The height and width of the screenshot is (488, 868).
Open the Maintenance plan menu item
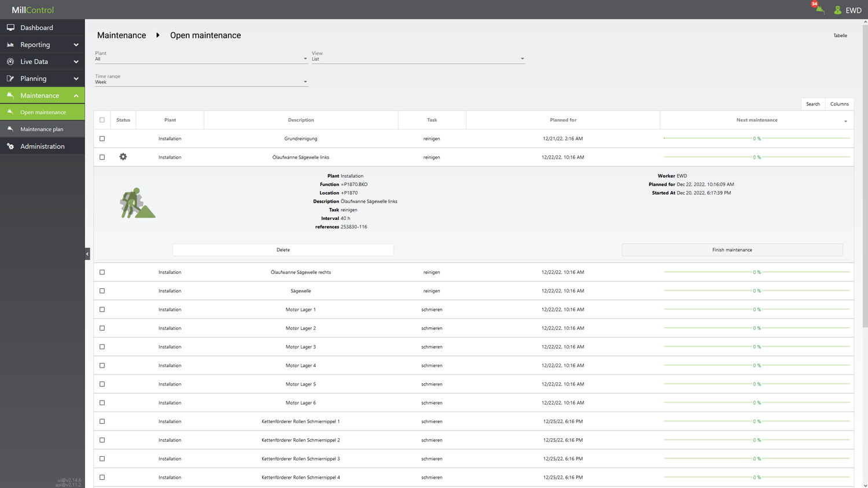[x=42, y=129]
